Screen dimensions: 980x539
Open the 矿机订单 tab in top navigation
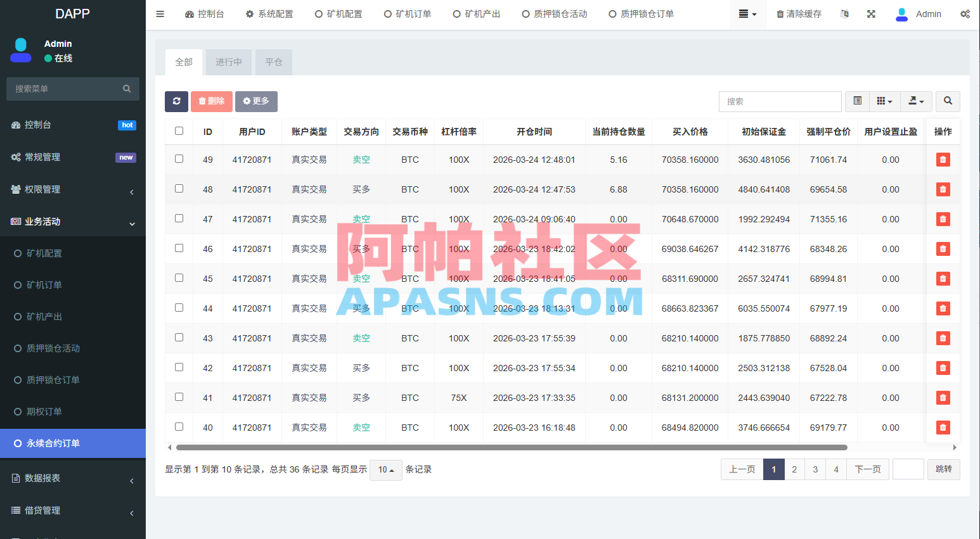(x=408, y=14)
